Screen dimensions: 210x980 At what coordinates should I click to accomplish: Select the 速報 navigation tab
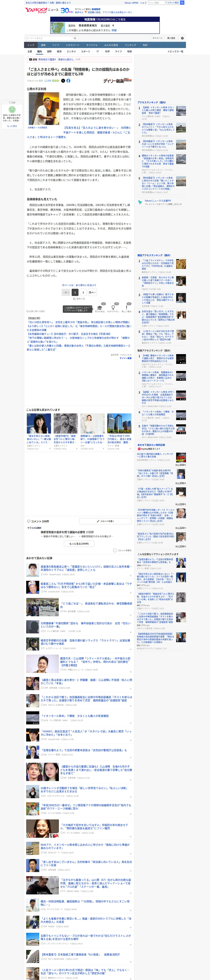43,45
